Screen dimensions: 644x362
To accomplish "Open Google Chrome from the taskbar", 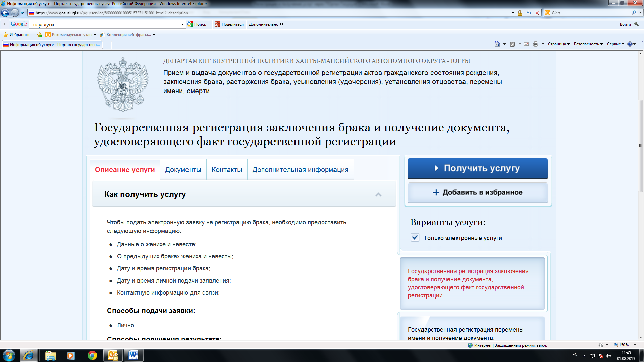I will pos(92,355).
